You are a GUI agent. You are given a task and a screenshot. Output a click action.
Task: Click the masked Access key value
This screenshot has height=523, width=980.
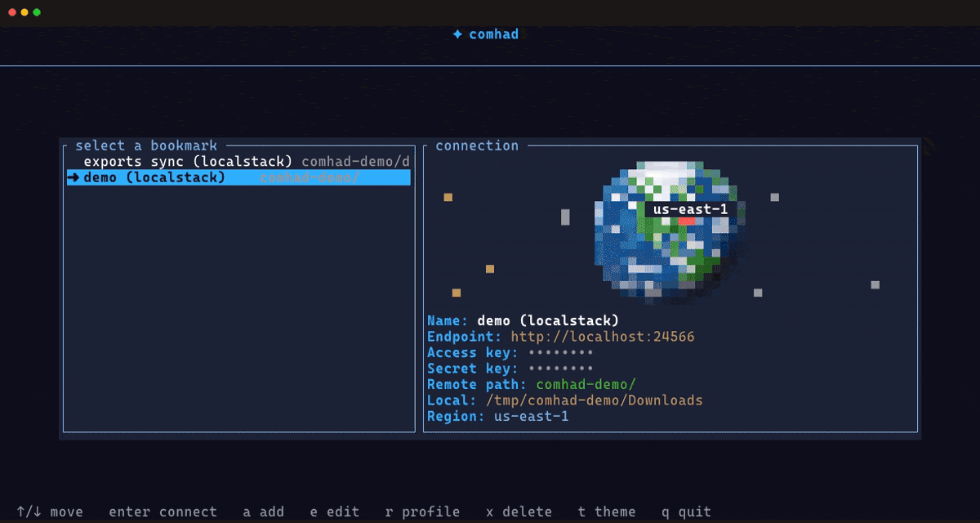(560, 353)
